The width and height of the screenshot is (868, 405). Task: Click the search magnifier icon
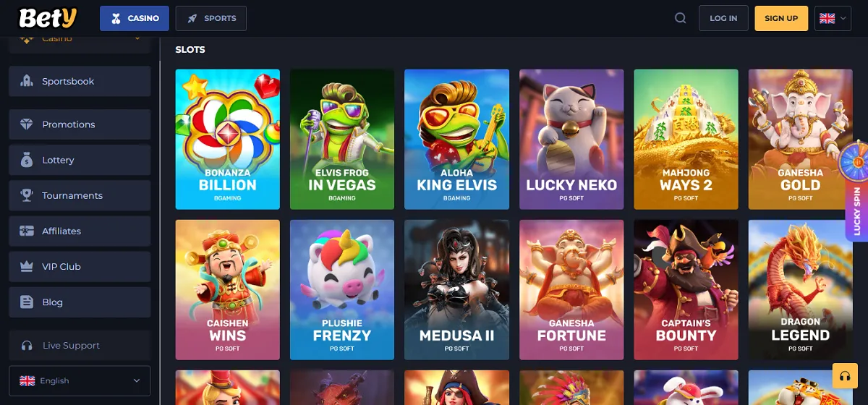[x=680, y=18]
